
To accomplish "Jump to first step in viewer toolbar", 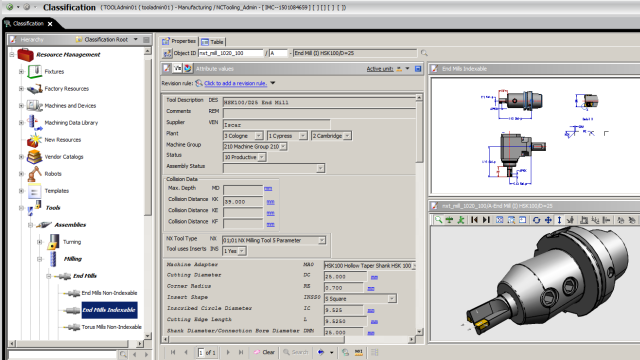I will [474, 220].
